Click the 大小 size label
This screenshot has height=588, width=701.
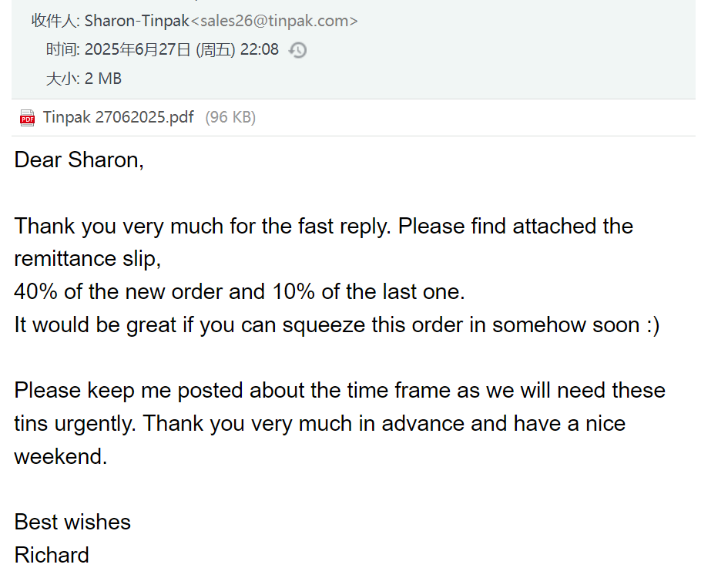click(x=62, y=79)
